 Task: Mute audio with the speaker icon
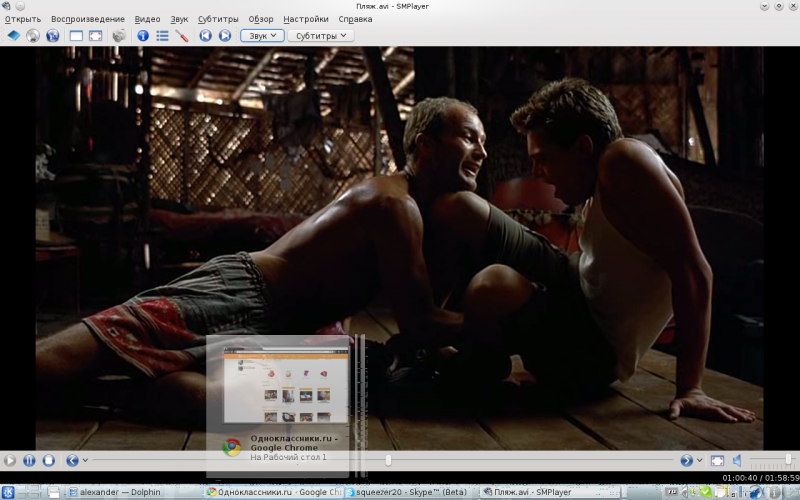tap(737, 461)
